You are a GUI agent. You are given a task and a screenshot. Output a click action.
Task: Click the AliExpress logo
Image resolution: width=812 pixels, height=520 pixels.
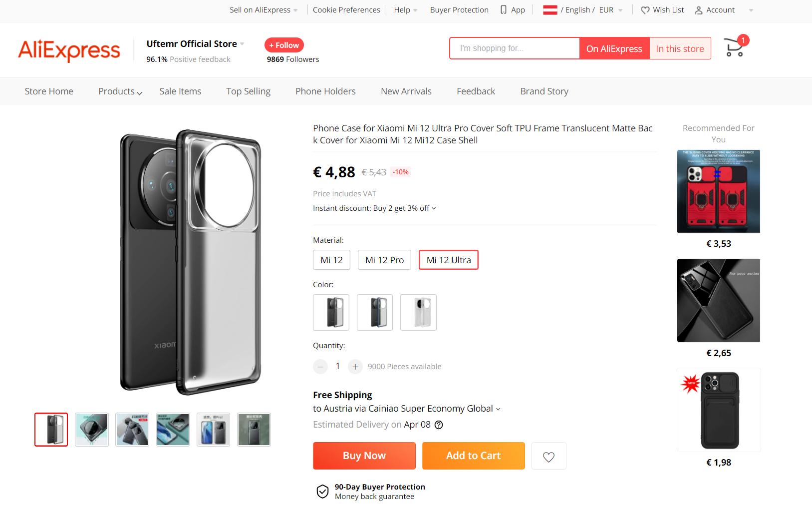[x=69, y=50]
